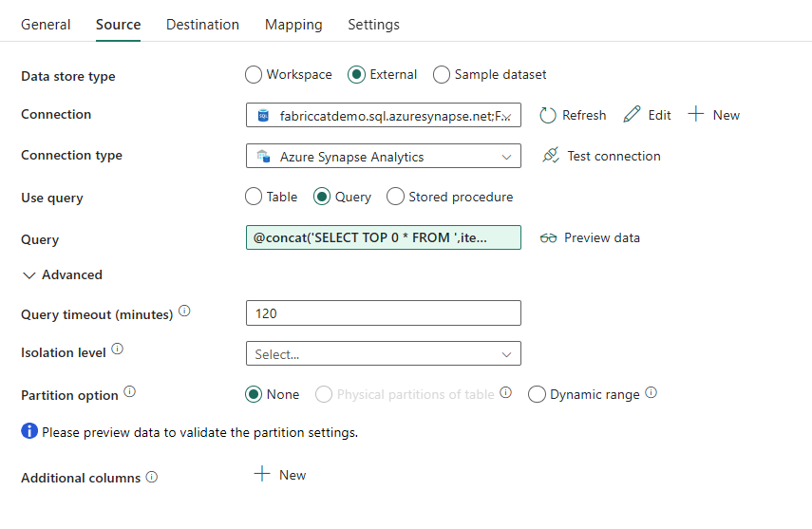Select Table radio button
The height and width of the screenshot is (529, 812).
(254, 197)
